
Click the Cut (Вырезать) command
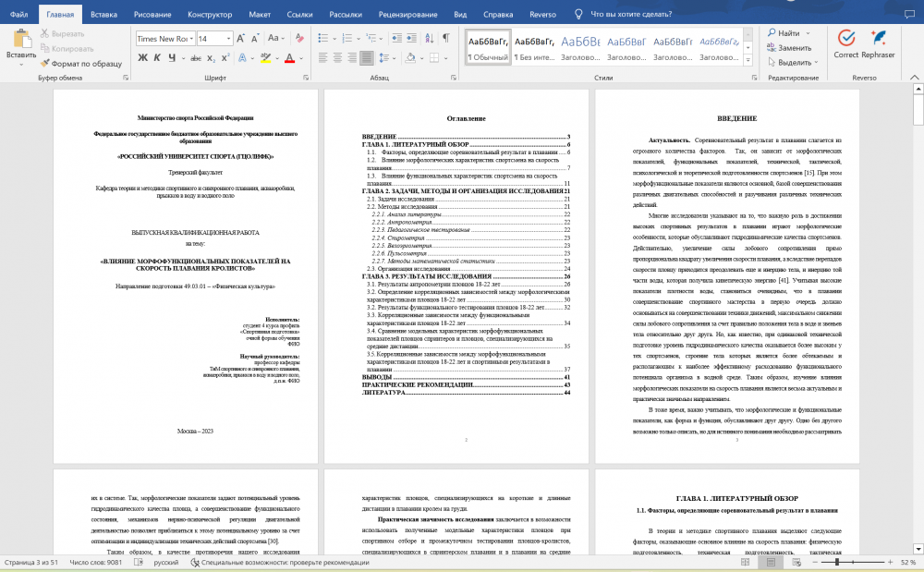[x=63, y=33]
